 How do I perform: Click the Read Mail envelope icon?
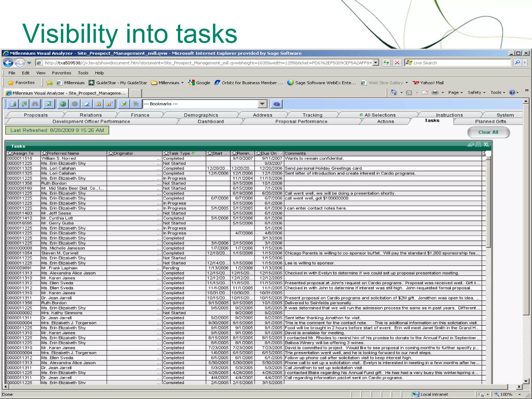pyautogui.click(x=425, y=92)
